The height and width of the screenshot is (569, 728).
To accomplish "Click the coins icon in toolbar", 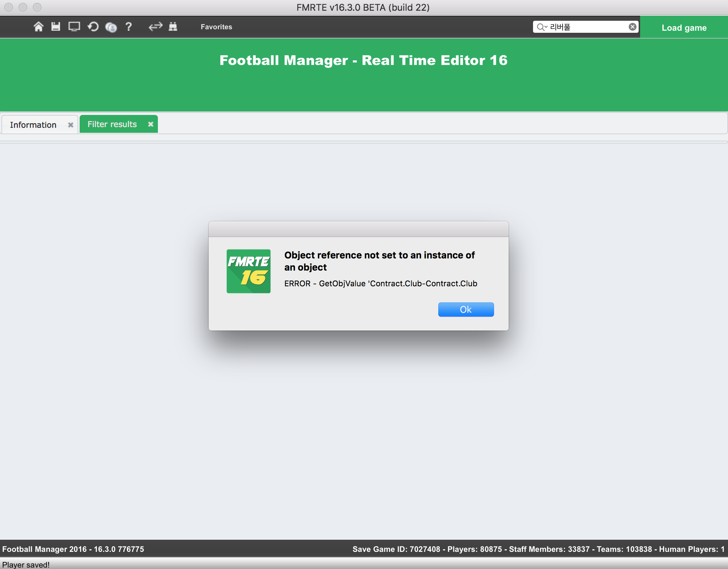I will point(111,27).
